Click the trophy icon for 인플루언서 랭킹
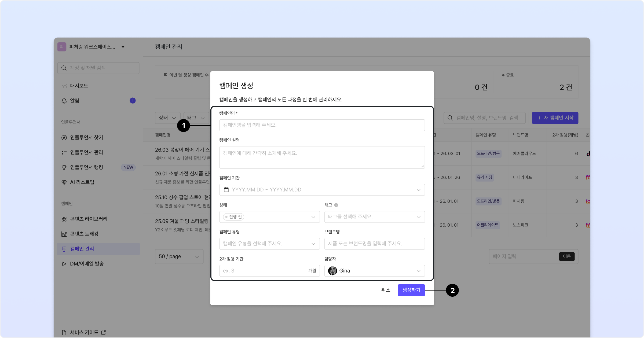This screenshot has width=644, height=338. (x=64, y=167)
